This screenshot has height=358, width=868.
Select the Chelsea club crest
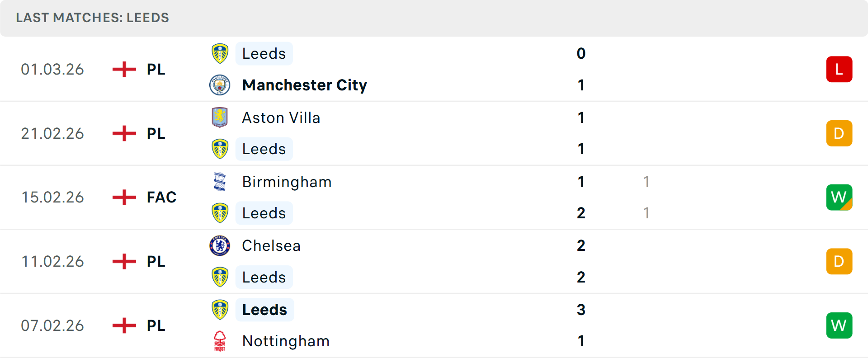pyautogui.click(x=220, y=246)
